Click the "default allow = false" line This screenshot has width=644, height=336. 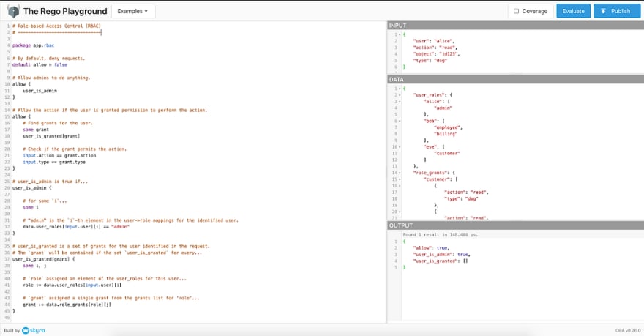(x=40, y=65)
